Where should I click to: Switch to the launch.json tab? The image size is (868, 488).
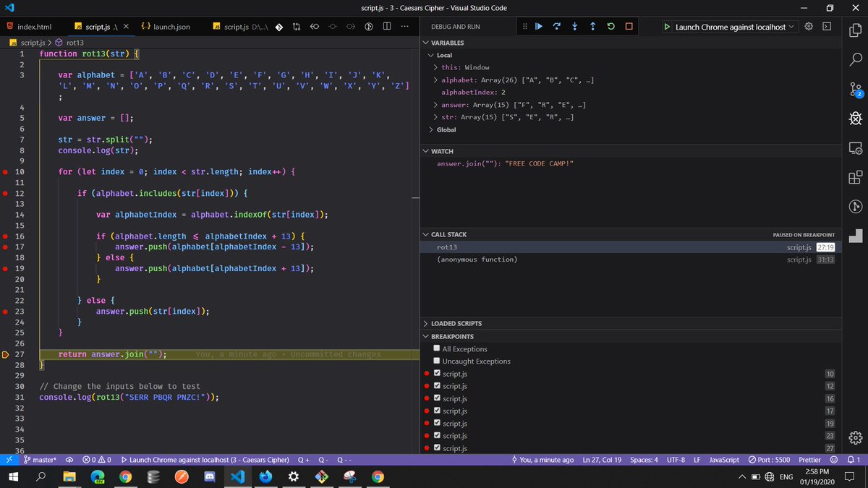tap(170, 27)
